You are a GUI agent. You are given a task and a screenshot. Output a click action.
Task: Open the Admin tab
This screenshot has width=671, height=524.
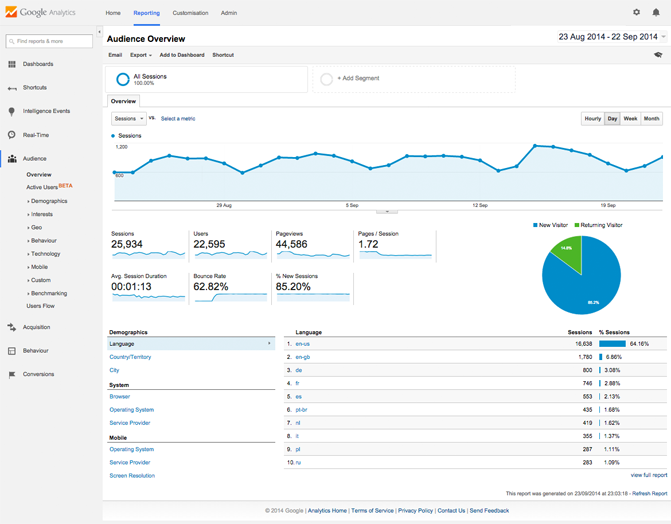tap(229, 13)
